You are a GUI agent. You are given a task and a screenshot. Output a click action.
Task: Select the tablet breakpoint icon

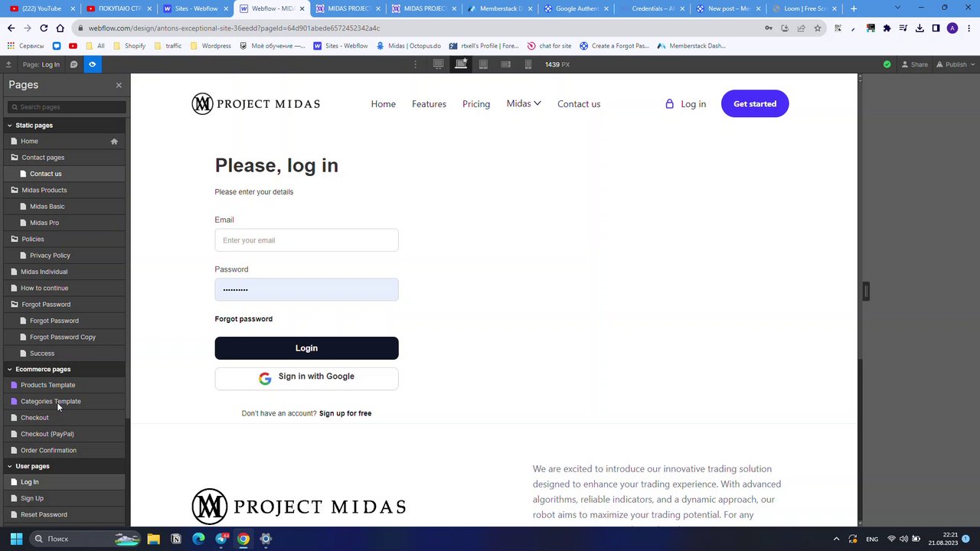coord(483,64)
